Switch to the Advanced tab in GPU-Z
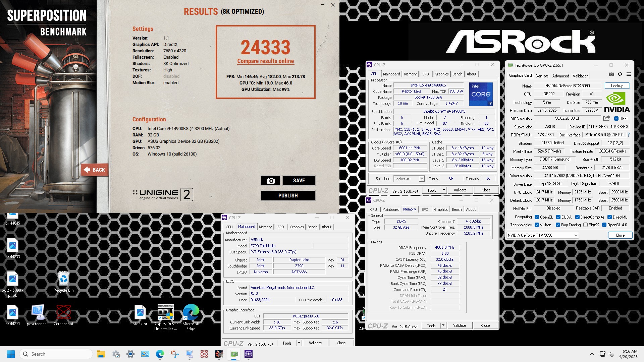The height and width of the screenshot is (362, 644). point(560,76)
